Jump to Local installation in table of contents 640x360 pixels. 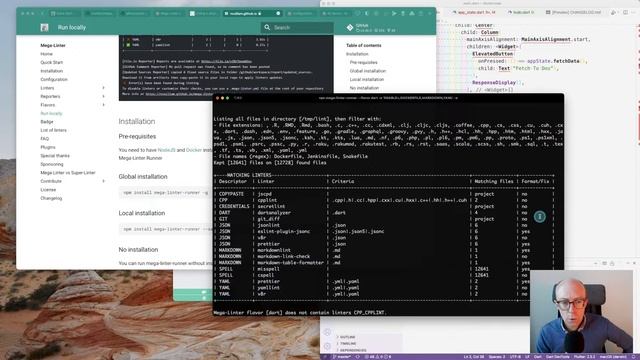pyautogui.click(x=367, y=80)
